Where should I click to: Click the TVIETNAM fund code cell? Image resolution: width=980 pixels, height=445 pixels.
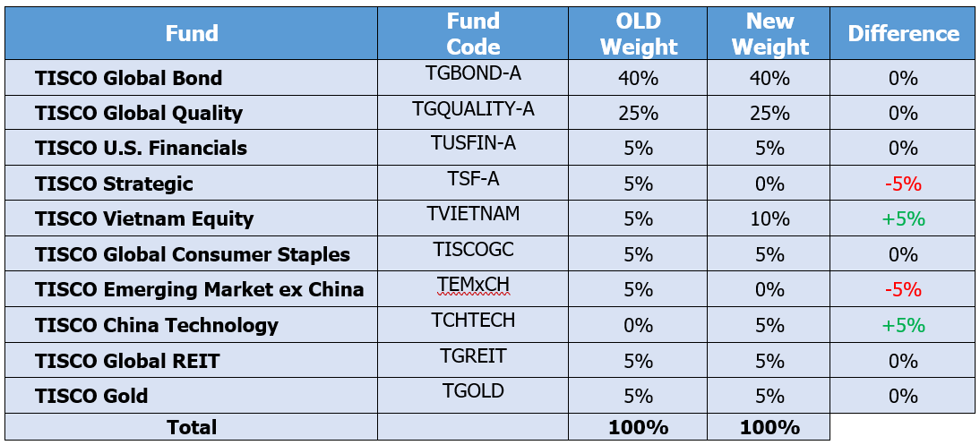(x=473, y=218)
